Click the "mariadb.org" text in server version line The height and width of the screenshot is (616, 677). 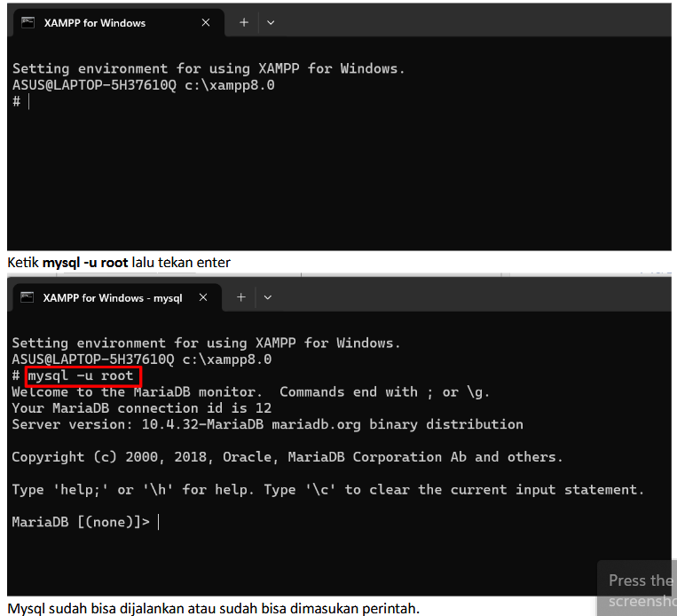click(x=316, y=424)
